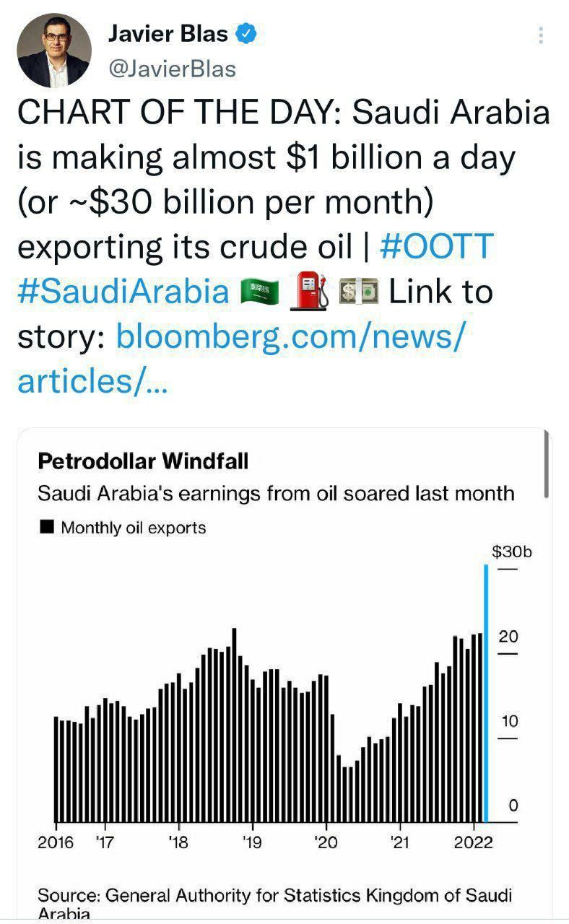
Task: Click the blue highlighted latest-month bar
Action: [486, 693]
